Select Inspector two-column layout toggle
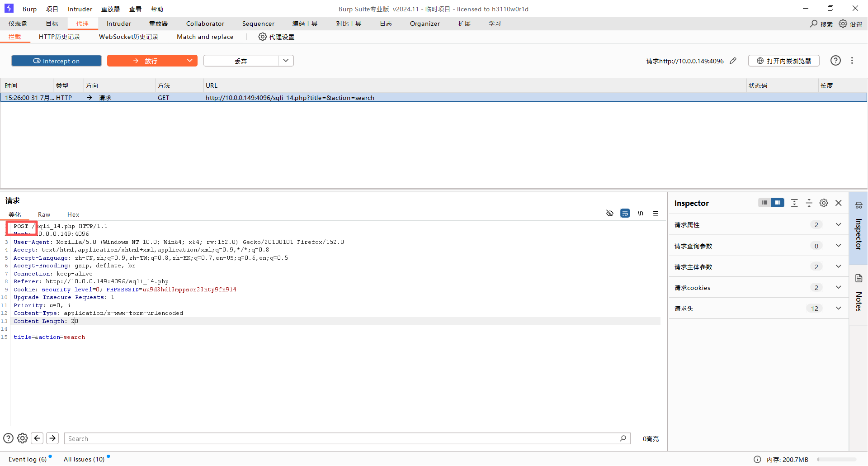 coord(778,203)
